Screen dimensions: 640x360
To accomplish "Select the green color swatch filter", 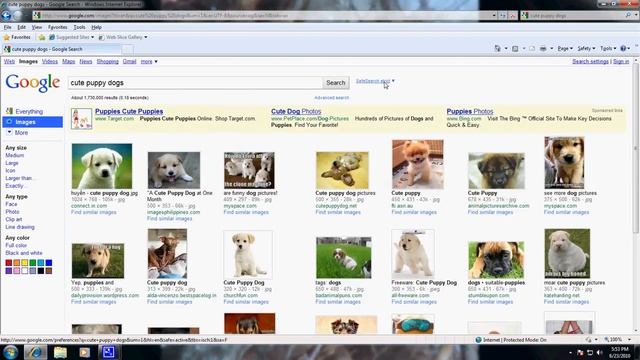I will point(33,263).
